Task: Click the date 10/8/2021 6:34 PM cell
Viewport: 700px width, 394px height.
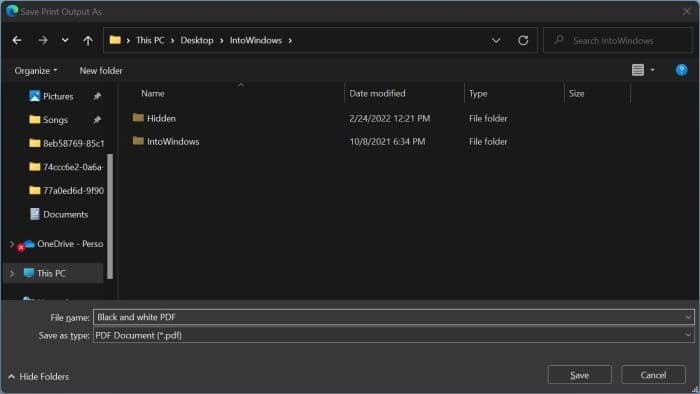Action: tap(387, 142)
